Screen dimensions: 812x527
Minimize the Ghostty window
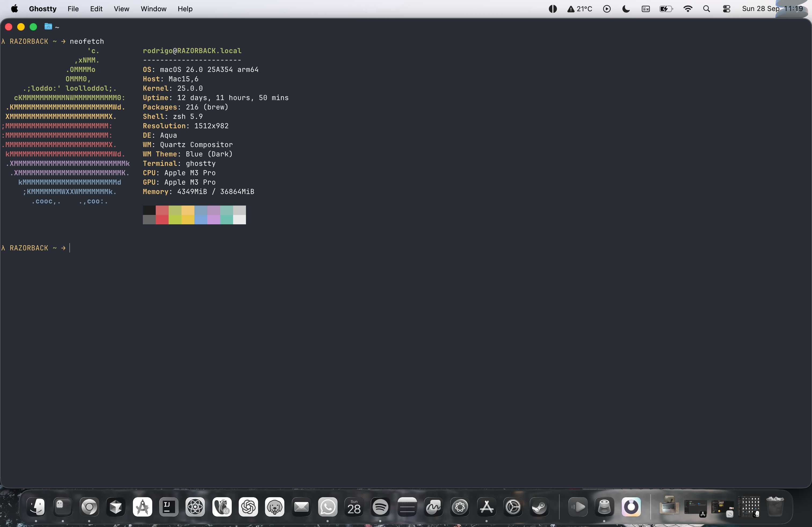[21, 27]
